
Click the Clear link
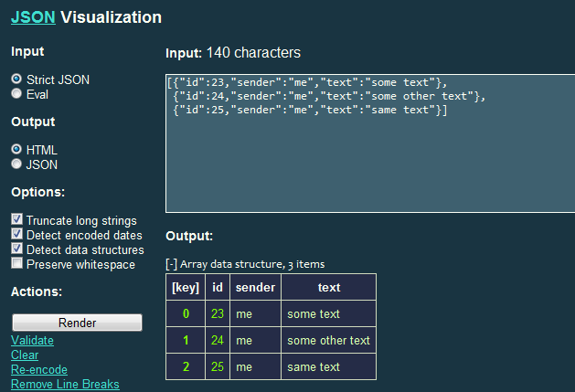(x=25, y=355)
